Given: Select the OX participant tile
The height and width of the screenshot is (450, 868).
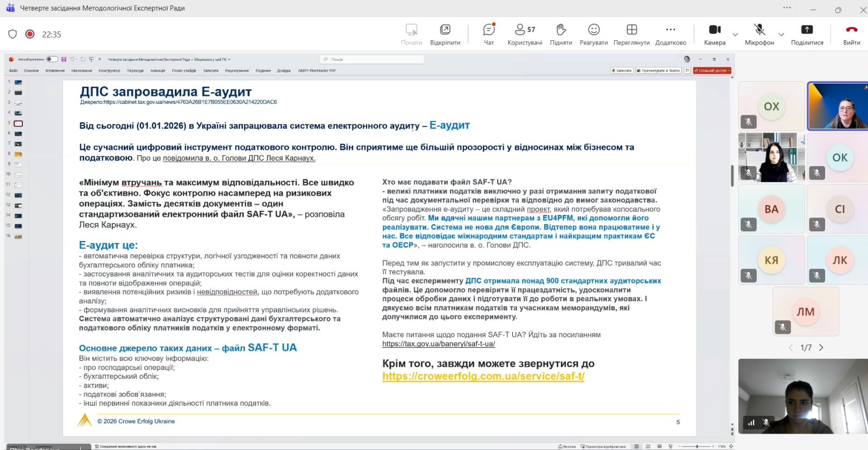Looking at the screenshot, I should 771,106.
